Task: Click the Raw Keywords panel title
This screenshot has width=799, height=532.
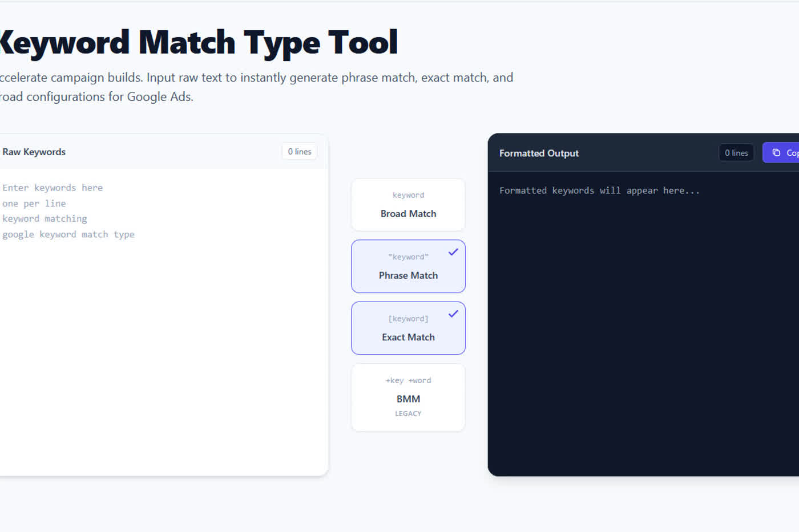Action: click(34, 152)
